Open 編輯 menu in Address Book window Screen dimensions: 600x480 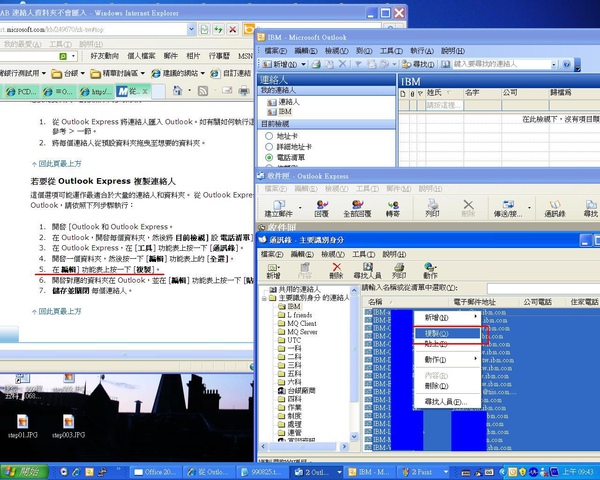302,254
